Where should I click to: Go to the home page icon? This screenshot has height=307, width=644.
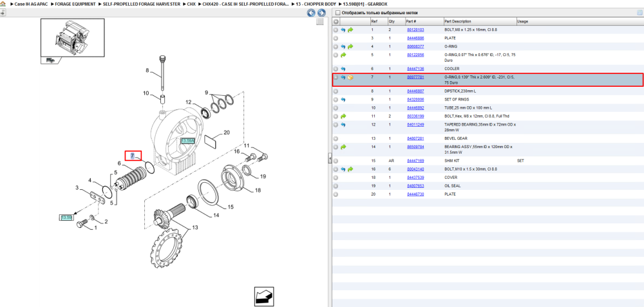tap(3, 4)
